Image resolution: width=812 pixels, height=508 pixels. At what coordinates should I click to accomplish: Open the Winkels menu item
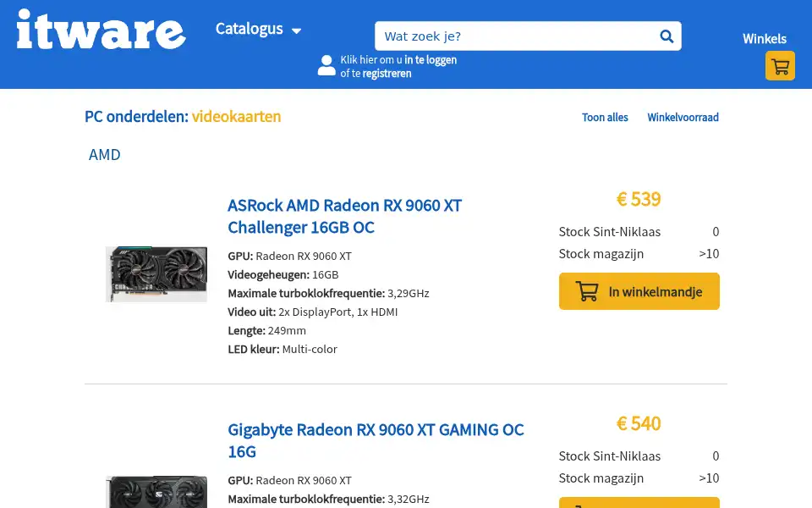[x=764, y=39]
